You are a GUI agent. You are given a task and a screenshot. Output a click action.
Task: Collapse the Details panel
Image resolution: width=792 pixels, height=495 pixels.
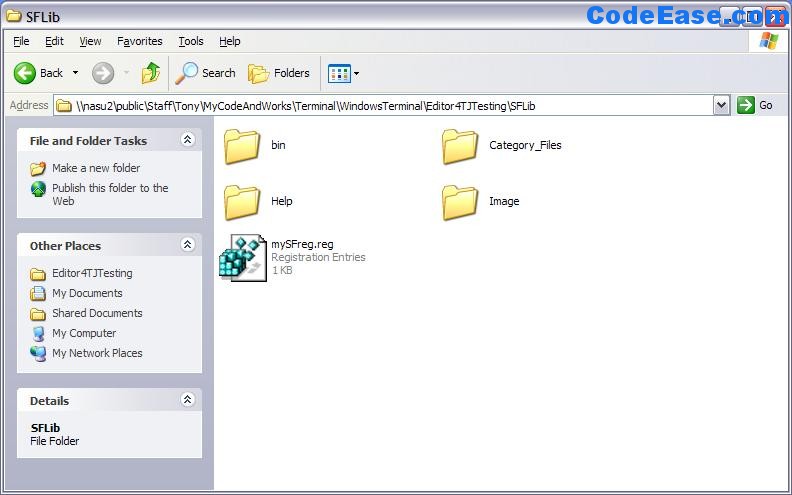tap(187, 400)
